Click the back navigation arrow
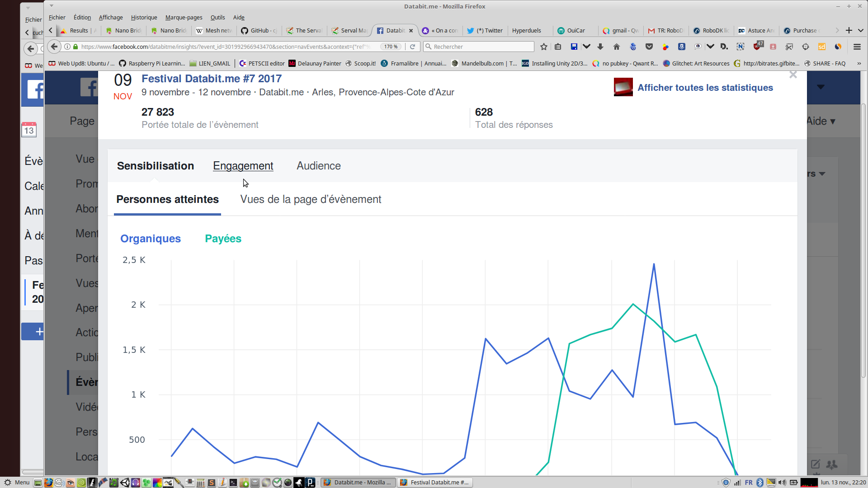Screen dimensions: 868x488 [54, 47]
